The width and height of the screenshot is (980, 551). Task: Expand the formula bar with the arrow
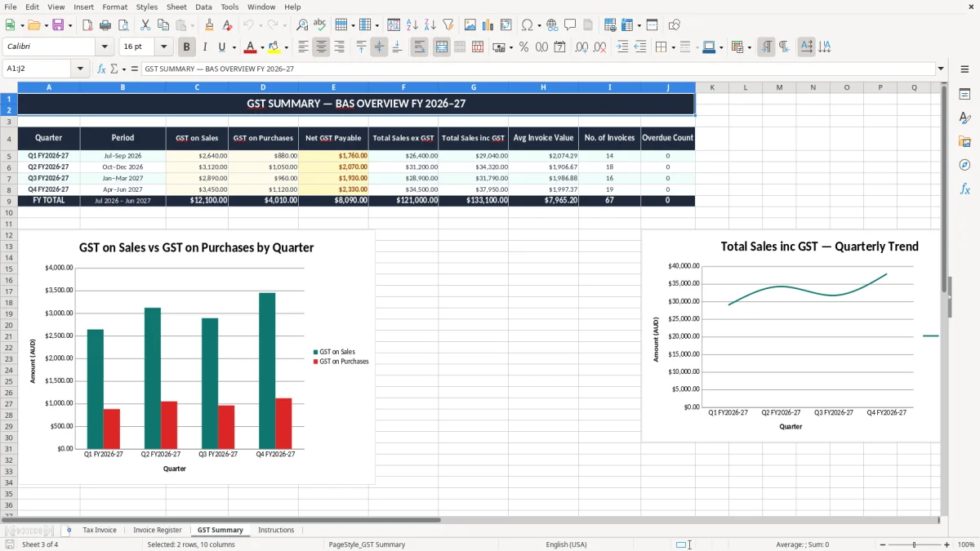[941, 69]
